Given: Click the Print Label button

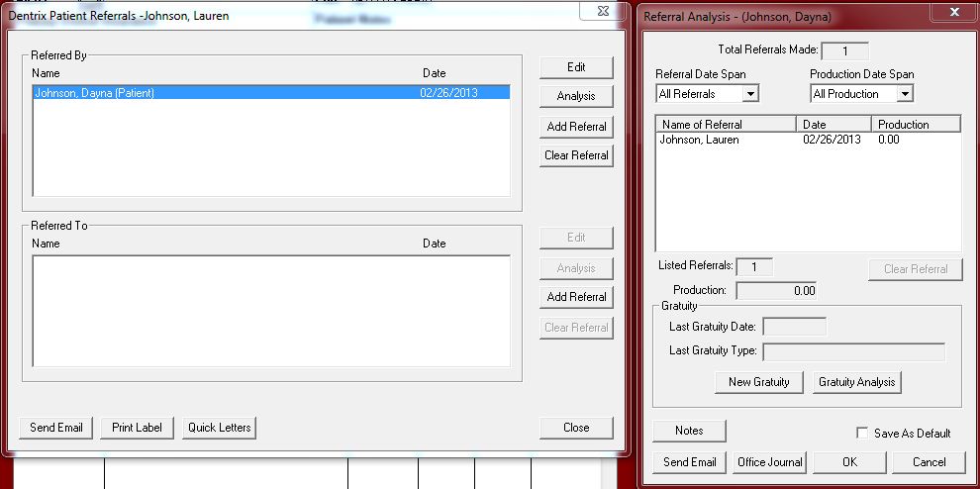Looking at the screenshot, I should click(x=137, y=428).
